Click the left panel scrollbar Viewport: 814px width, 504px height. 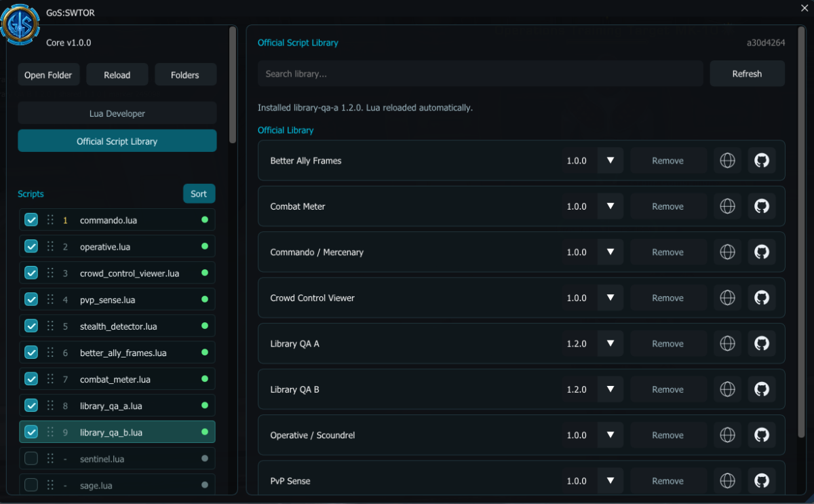point(233,85)
